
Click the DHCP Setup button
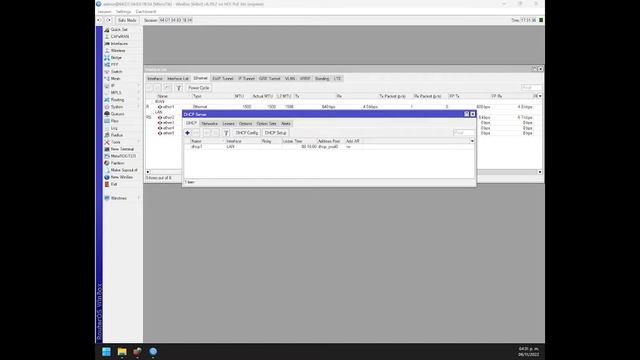click(276, 133)
